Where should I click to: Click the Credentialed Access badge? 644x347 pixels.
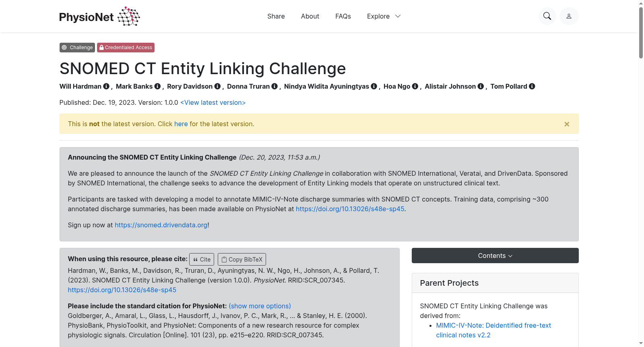(x=126, y=48)
